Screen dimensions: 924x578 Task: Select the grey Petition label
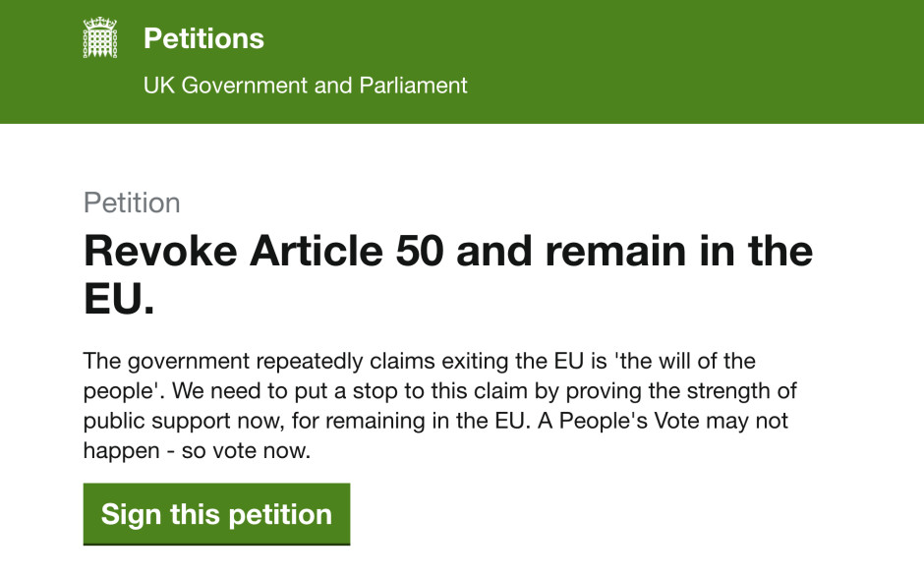(x=133, y=202)
